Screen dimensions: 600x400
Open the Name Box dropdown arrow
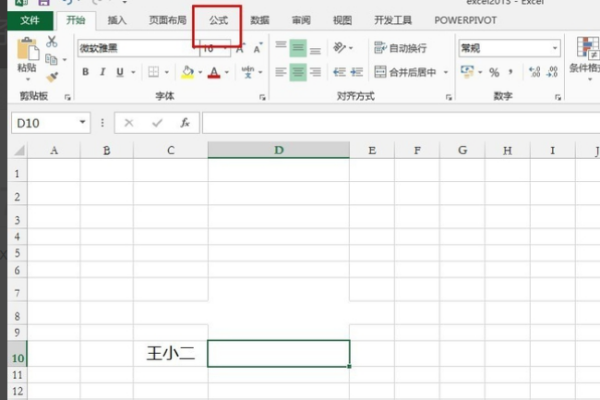tap(83, 122)
